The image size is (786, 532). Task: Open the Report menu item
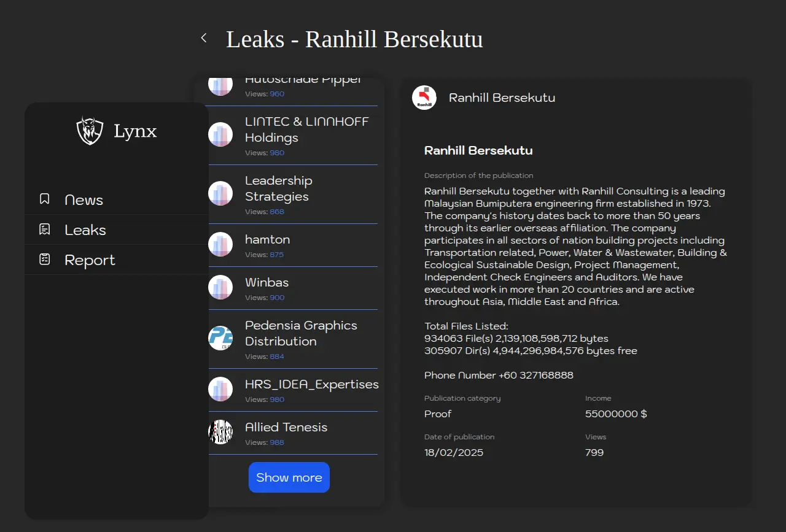(90, 260)
